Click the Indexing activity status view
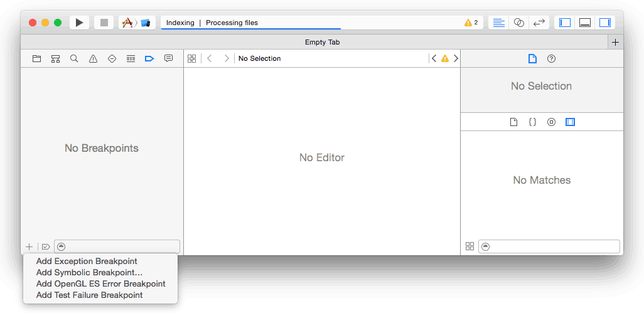The image size is (644, 328). point(321,23)
